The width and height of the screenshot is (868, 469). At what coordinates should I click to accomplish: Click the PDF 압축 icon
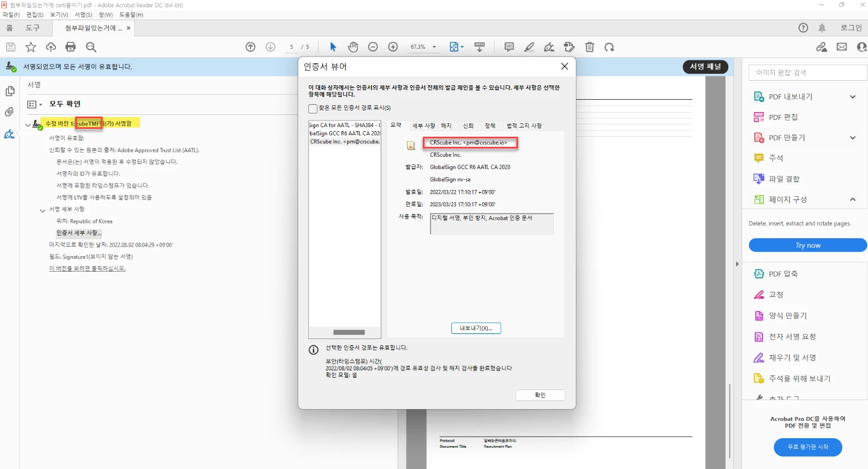tap(759, 274)
